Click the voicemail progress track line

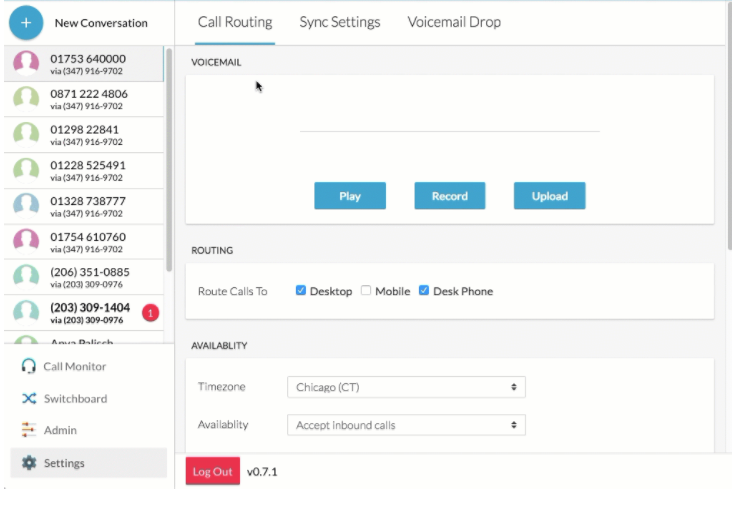449,131
